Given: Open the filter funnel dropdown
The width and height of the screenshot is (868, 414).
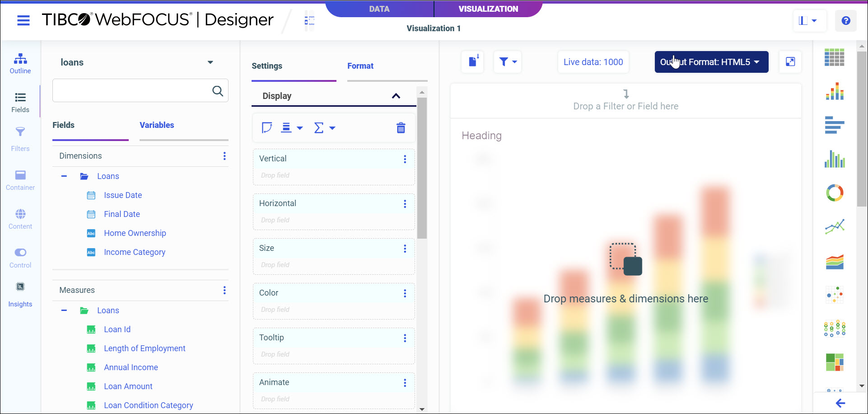Looking at the screenshot, I should [x=508, y=62].
